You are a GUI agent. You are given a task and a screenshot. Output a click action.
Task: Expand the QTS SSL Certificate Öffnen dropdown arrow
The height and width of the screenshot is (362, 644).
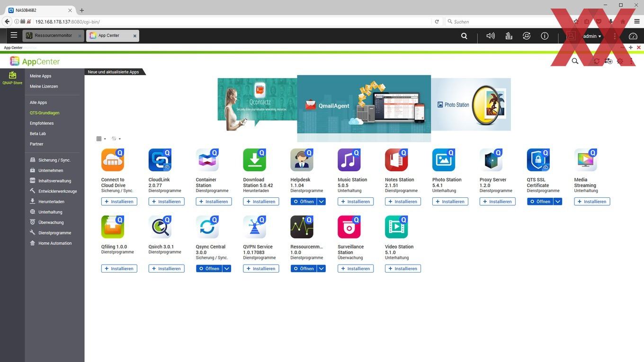558,202
